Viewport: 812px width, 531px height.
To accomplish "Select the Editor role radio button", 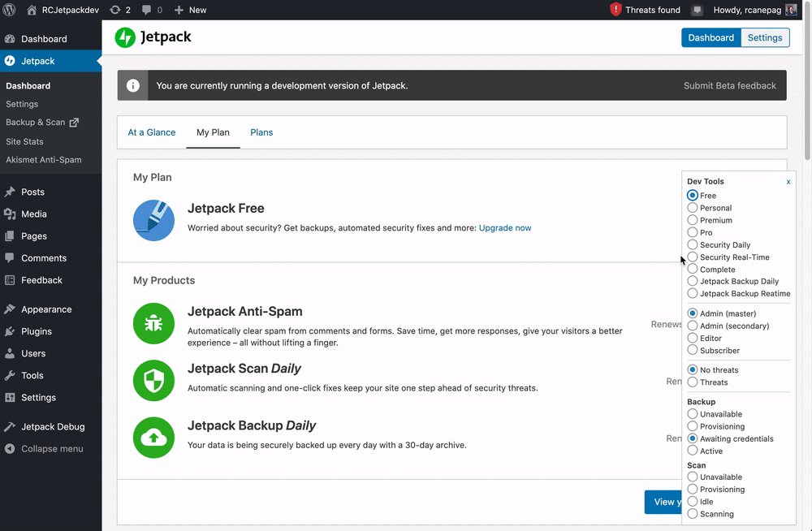I will 693,338.
